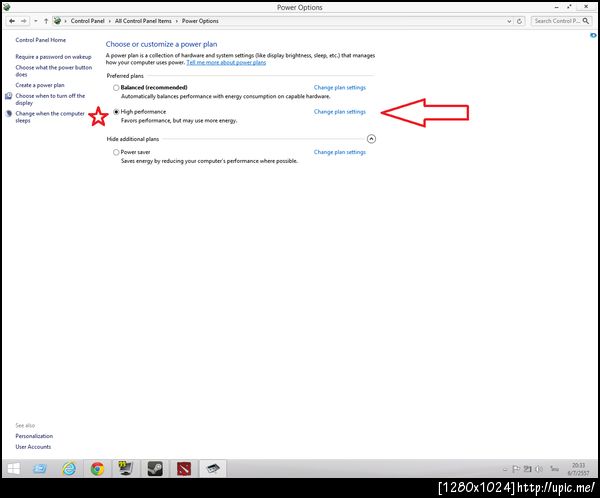600x498 pixels.
Task: Select the Balanced (recommended) plan
Action: coord(116,88)
